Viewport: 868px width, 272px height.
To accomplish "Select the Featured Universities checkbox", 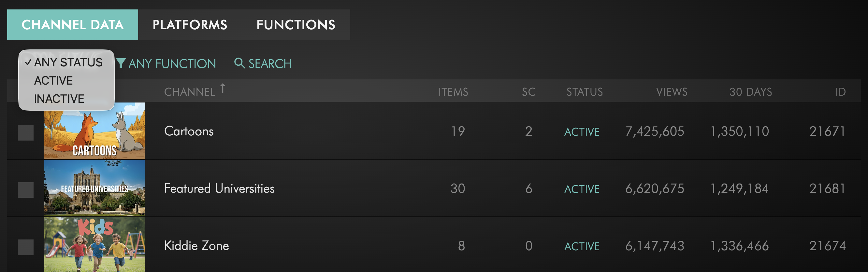I will coord(26,190).
